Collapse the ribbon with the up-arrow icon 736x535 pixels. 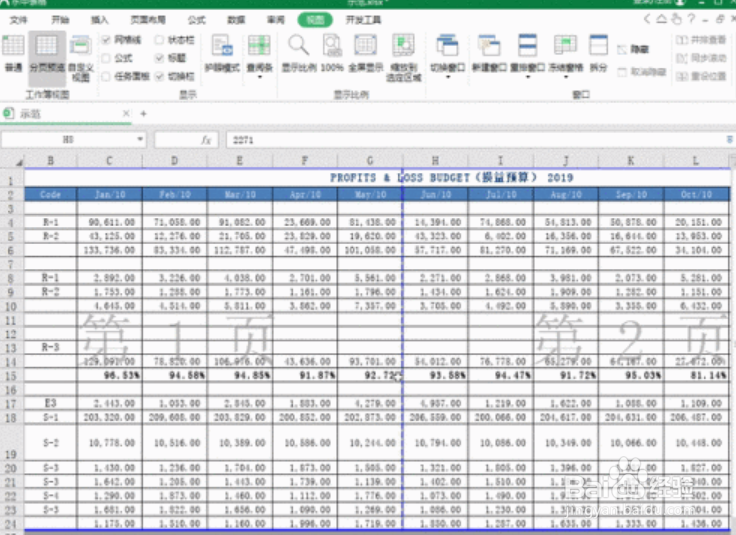[661, 19]
